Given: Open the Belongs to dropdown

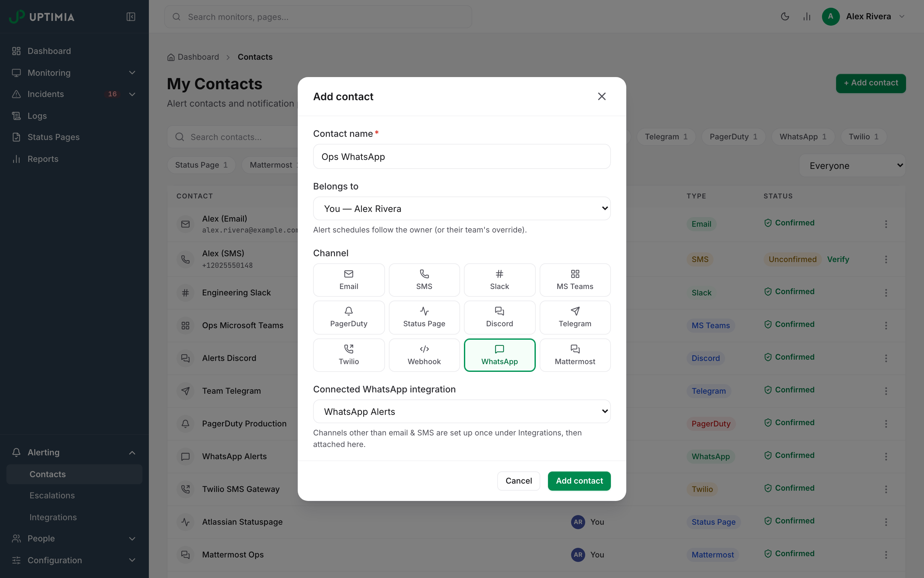Looking at the screenshot, I should coord(462,208).
